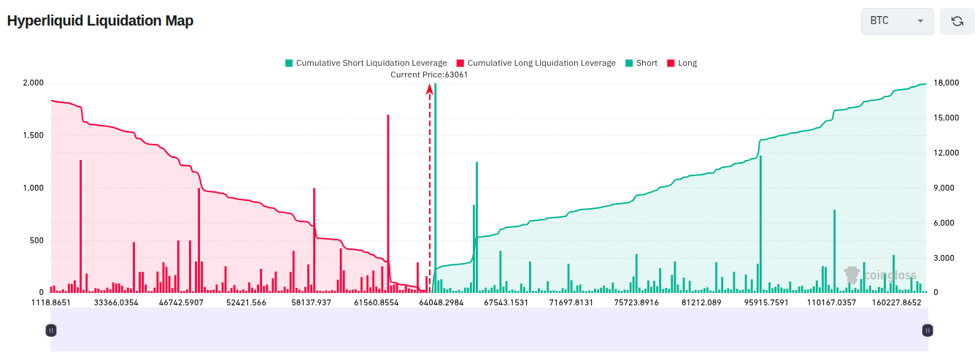Click x-axis label 95915.7591
The width and height of the screenshot is (980, 355).
(766, 302)
